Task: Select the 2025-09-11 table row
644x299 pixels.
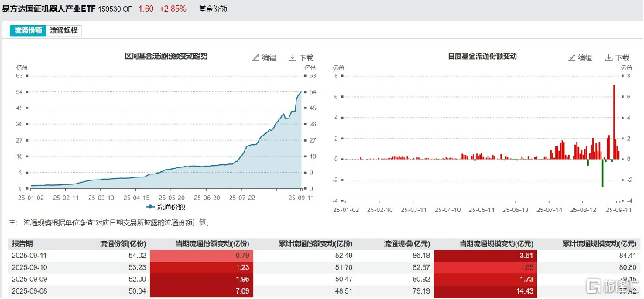Action: 324,256
